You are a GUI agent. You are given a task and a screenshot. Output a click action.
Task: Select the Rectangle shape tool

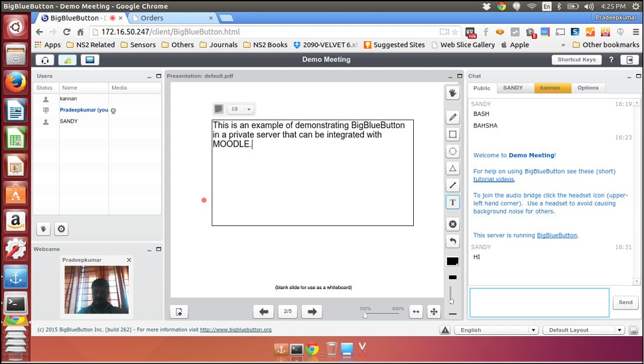point(453,134)
